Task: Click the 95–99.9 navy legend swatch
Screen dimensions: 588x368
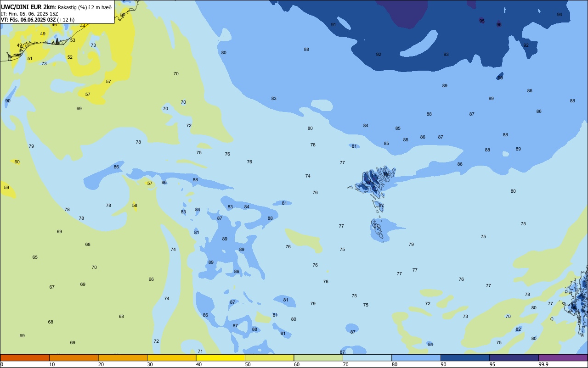Action: (x=514, y=357)
